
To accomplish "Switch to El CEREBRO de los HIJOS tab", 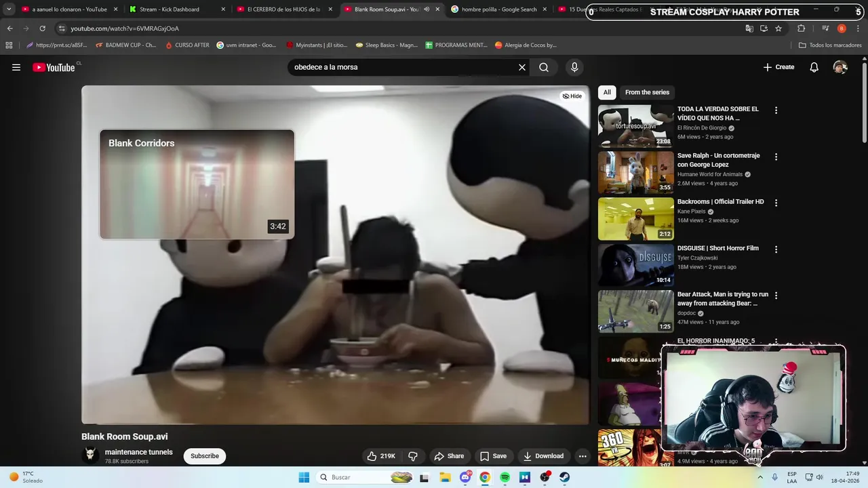I will tap(283, 9).
